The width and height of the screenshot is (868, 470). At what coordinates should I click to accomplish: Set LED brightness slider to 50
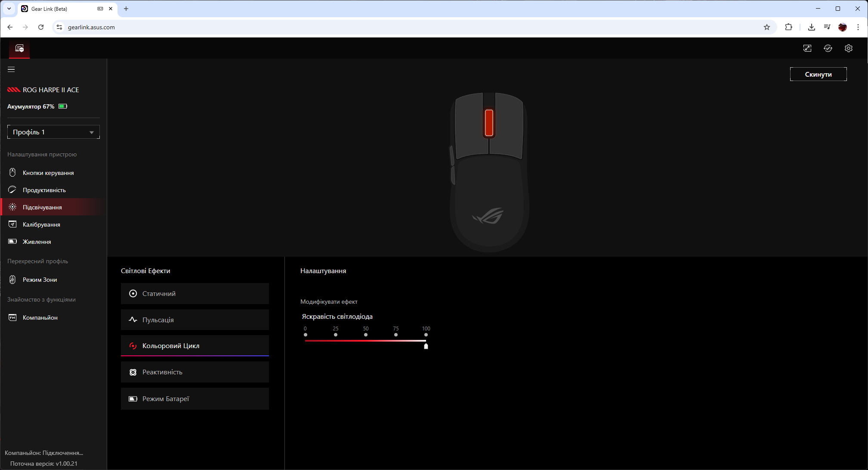(x=365, y=341)
